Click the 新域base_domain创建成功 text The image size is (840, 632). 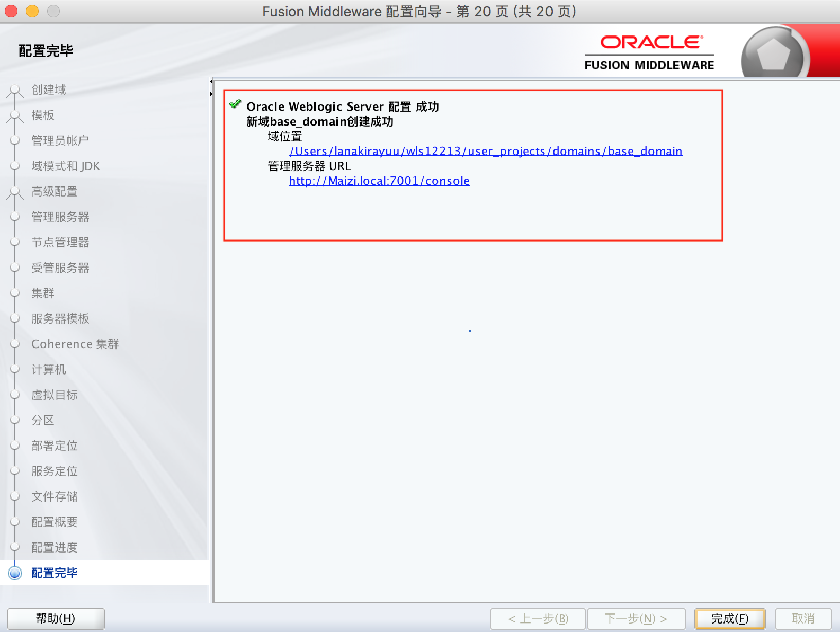[x=320, y=122]
